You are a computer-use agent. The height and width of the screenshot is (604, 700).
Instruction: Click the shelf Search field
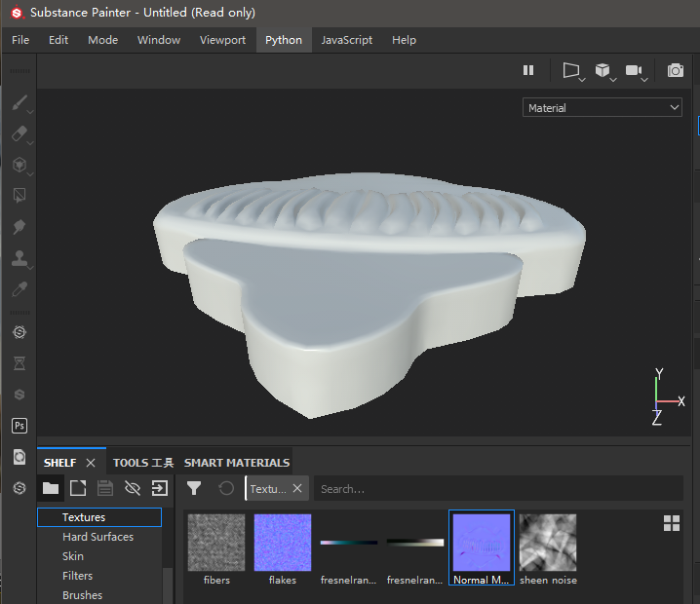point(498,488)
